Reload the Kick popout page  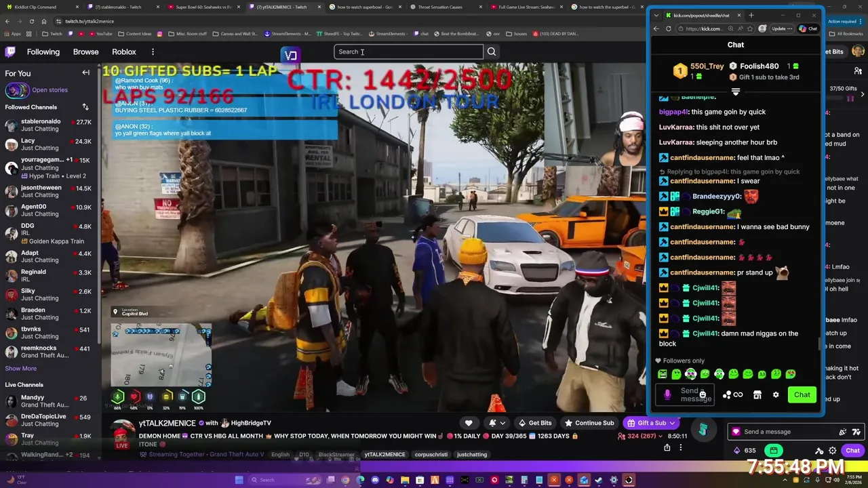point(669,28)
